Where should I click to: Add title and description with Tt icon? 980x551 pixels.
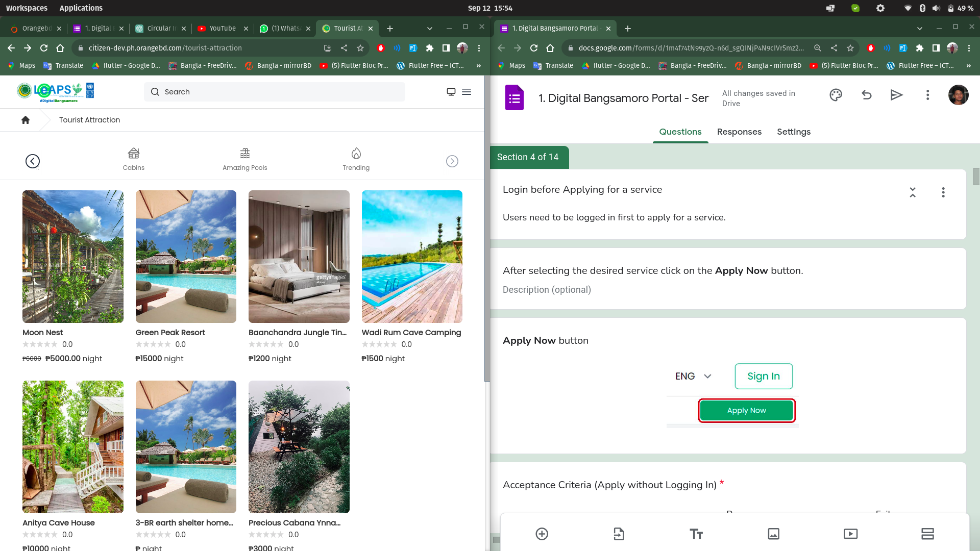pos(696,534)
